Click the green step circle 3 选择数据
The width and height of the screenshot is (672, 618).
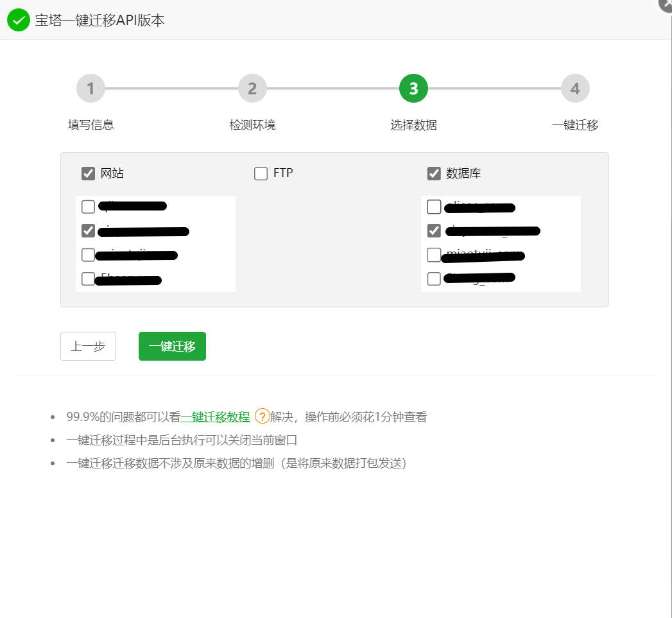413,88
